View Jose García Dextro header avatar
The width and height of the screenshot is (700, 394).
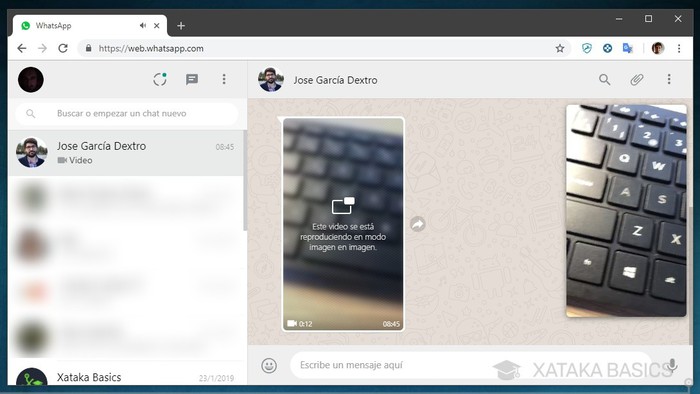(x=271, y=79)
